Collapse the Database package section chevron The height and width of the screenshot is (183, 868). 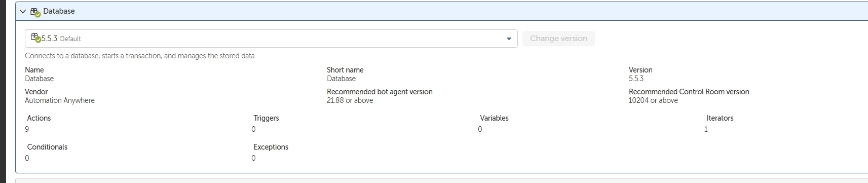(x=23, y=11)
